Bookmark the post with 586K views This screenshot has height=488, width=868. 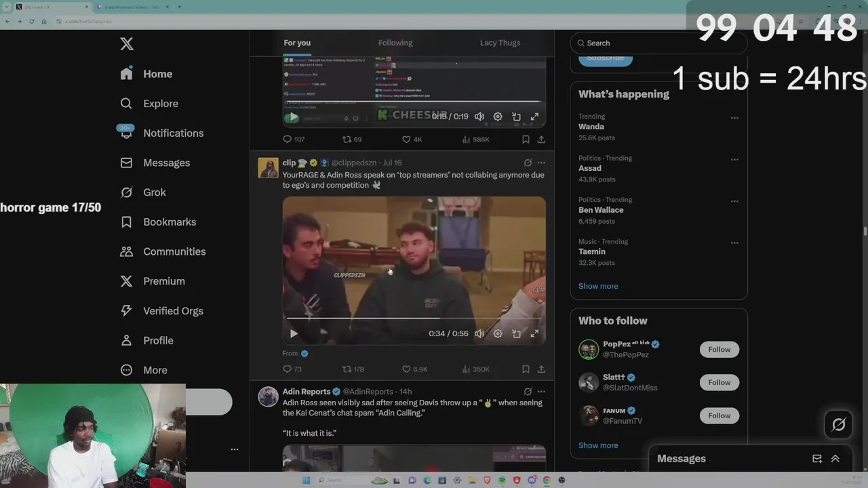[x=526, y=140]
